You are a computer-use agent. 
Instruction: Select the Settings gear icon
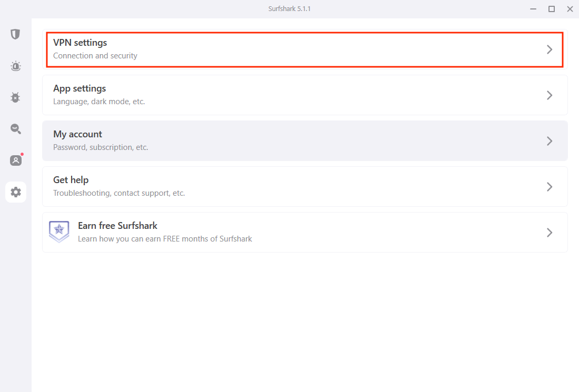click(15, 192)
